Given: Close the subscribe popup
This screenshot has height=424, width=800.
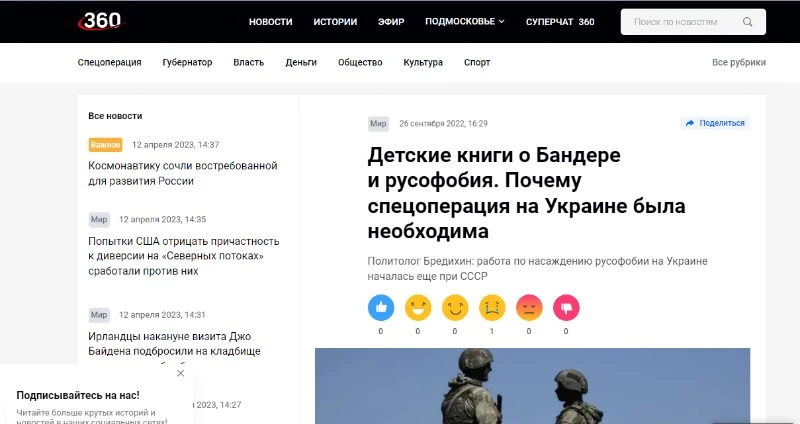Looking at the screenshot, I should coord(181,373).
